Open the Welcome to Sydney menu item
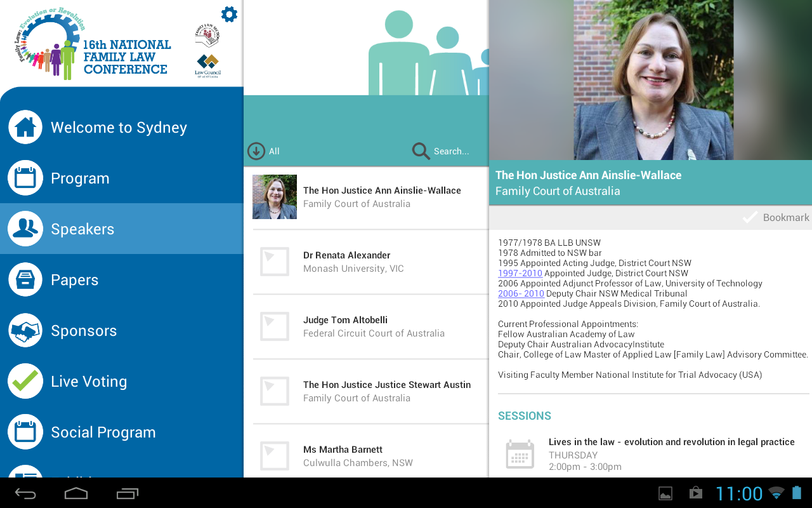This screenshot has height=508, width=812. click(x=122, y=127)
